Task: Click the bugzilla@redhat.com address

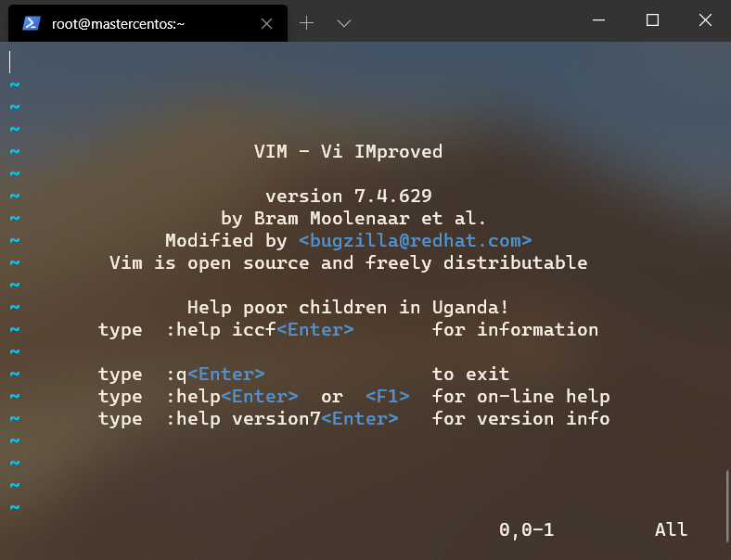Action: (x=416, y=240)
